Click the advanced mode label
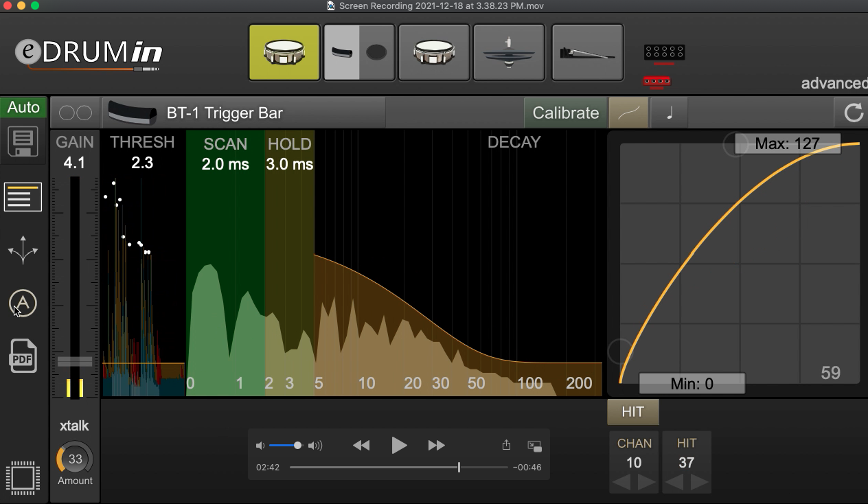This screenshot has width=868, height=504. 834,84
